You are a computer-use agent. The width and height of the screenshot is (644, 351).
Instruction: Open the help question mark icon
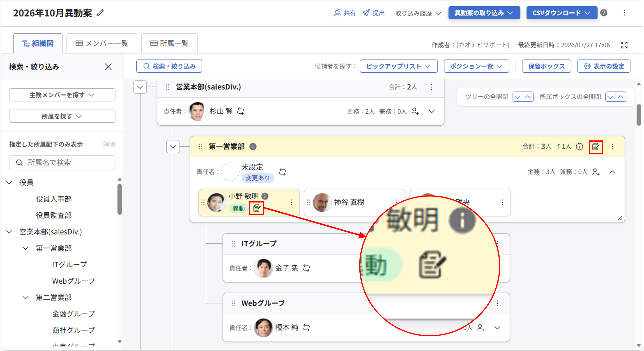pos(604,13)
